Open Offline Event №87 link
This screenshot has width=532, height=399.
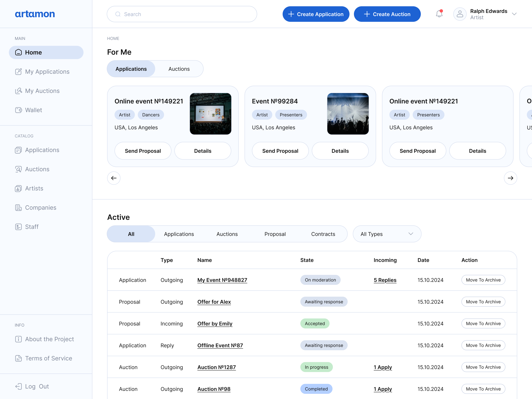coord(220,345)
